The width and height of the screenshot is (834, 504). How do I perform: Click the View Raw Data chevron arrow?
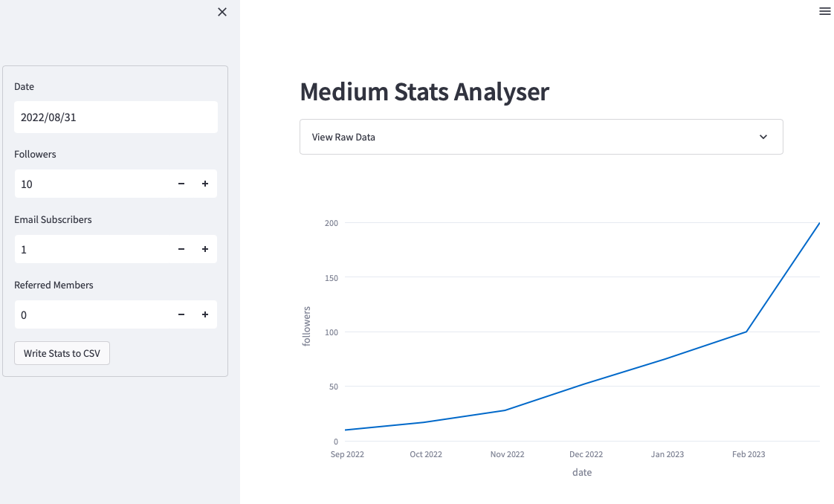763,137
